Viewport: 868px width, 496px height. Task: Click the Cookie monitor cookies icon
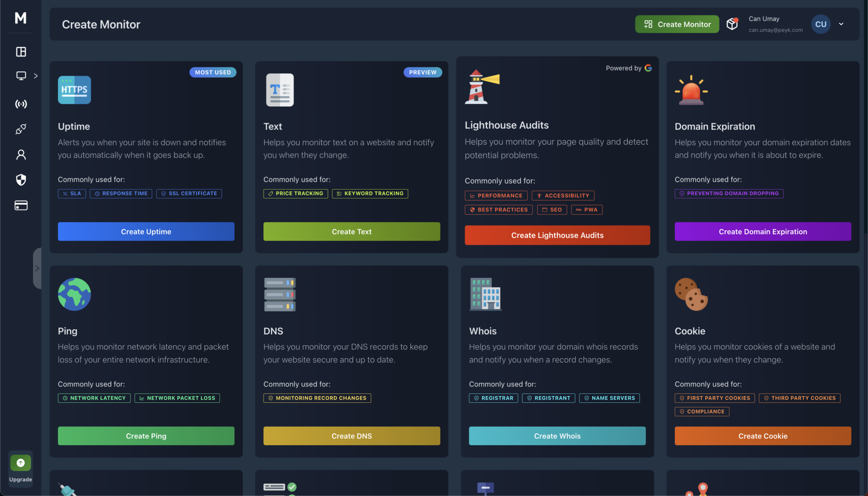click(691, 294)
